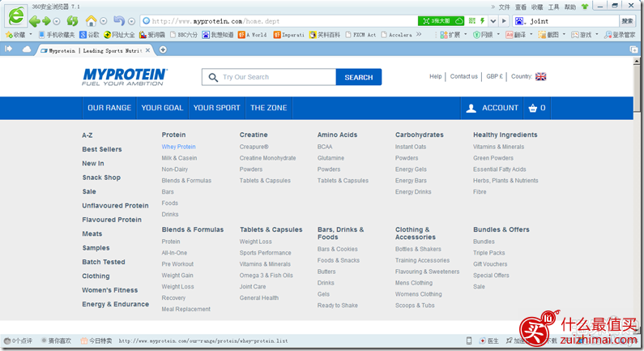Click the QR code icon in address bar
The image size is (644, 351).
pyautogui.click(x=472, y=20)
